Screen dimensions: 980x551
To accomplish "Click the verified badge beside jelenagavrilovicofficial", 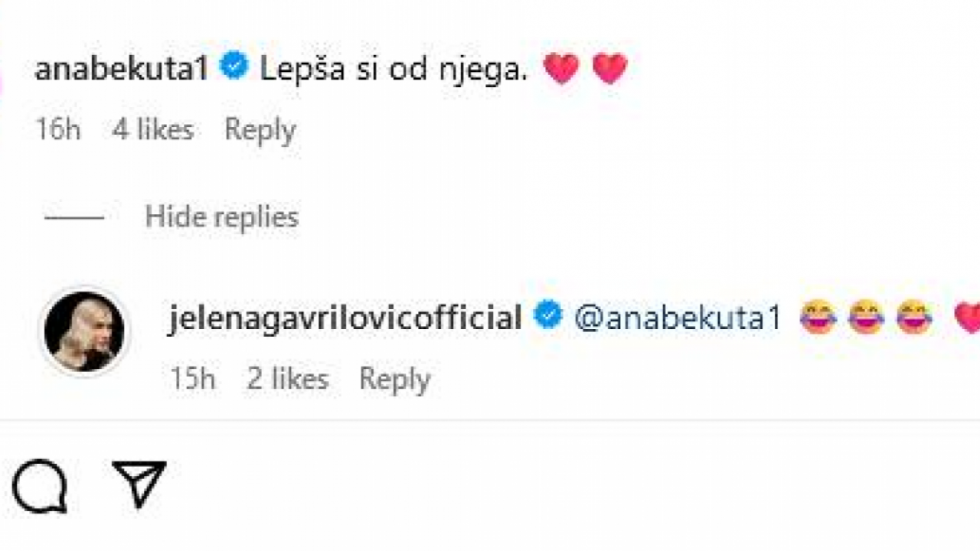I will (548, 315).
